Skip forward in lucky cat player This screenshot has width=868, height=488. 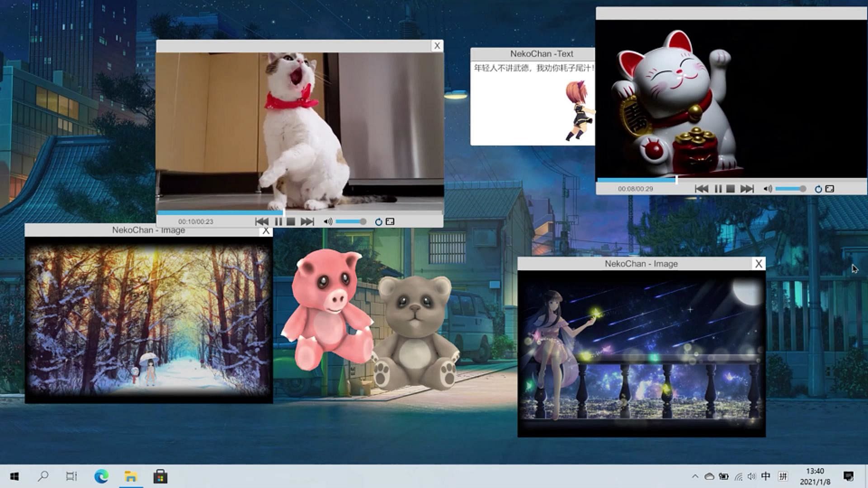pos(747,189)
